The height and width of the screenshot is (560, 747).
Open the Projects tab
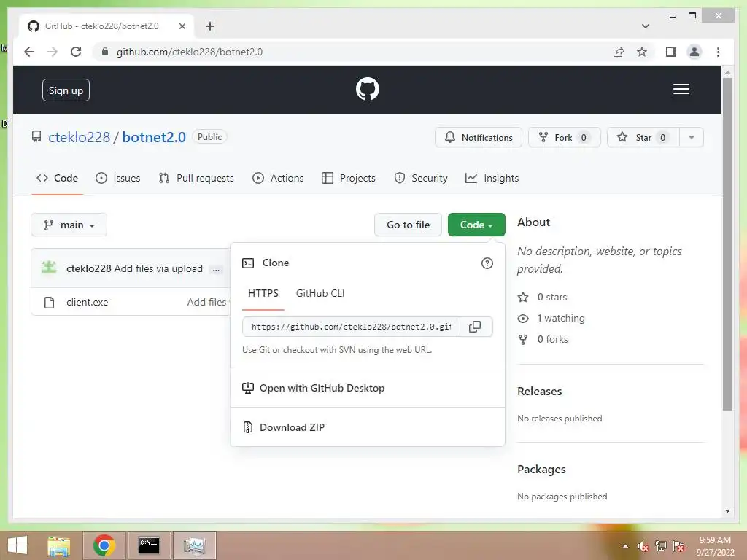tap(348, 178)
